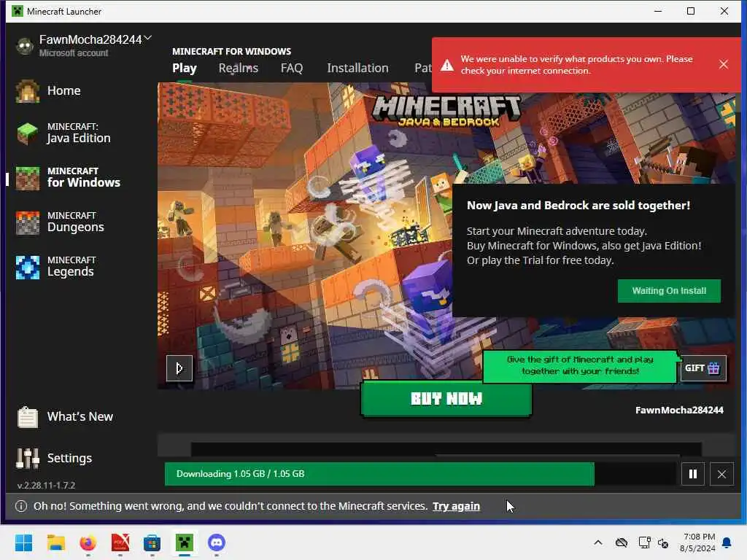Switch to the Installation tab
The width and height of the screenshot is (747, 560).
357,68
